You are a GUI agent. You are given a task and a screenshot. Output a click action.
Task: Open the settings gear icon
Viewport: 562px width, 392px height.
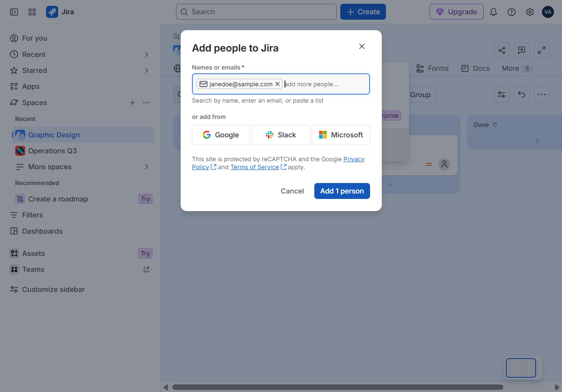530,12
